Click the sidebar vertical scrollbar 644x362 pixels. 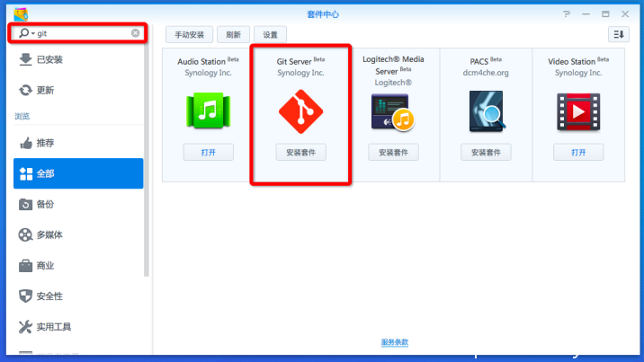147,160
